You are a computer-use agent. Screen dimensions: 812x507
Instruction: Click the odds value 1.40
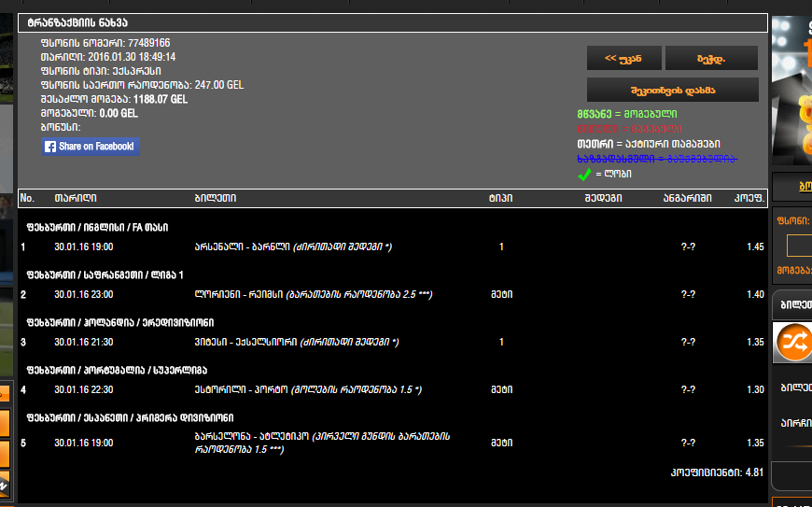pyautogui.click(x=756, y=295)
